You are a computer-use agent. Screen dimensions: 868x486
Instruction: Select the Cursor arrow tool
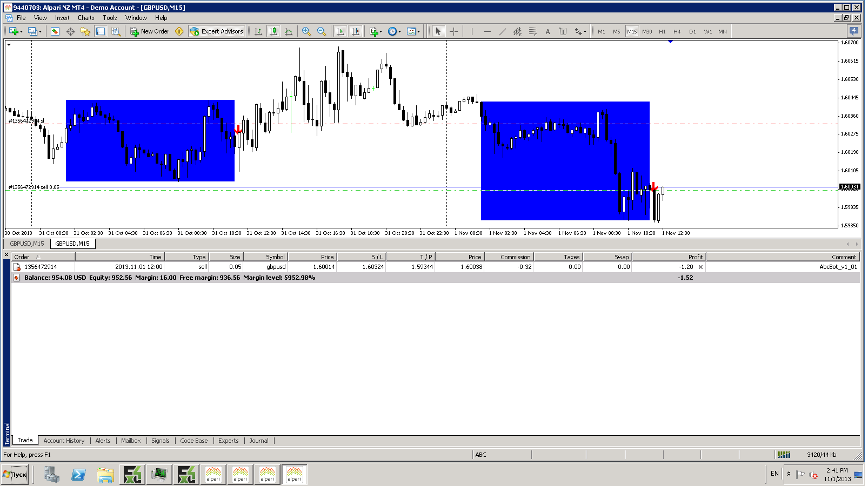[438, 31]
